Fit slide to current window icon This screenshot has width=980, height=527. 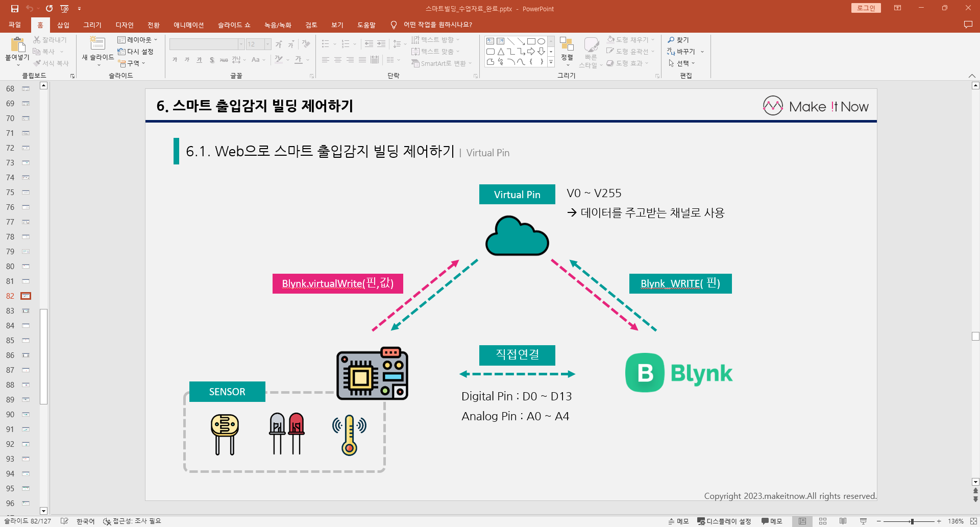(x=973, y=521)
